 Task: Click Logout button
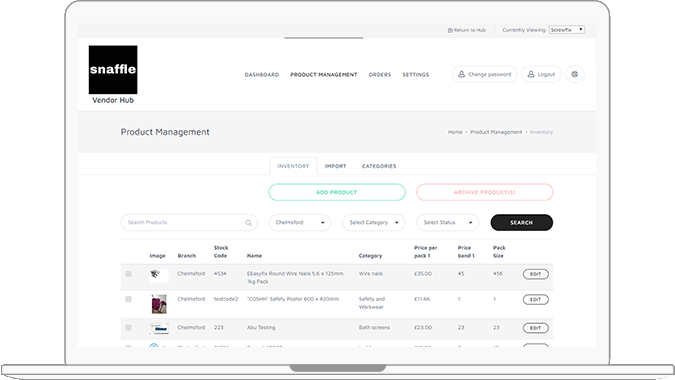(541, 74)
